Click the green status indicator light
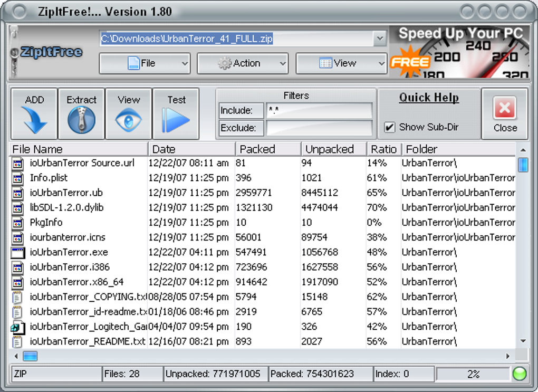The height and width of the screenshot is (392, 538). pyautogui.click(x=519, y=374)
